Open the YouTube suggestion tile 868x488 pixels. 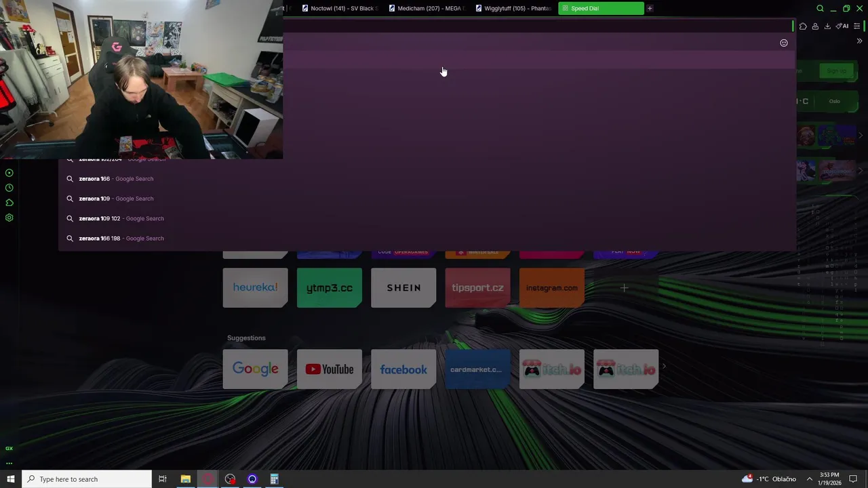[329, 369]
